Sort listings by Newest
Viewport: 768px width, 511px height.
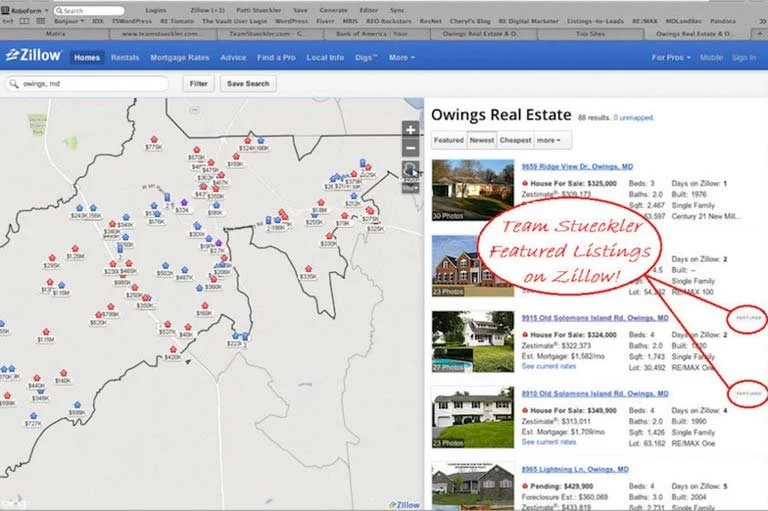coord(482,140)
